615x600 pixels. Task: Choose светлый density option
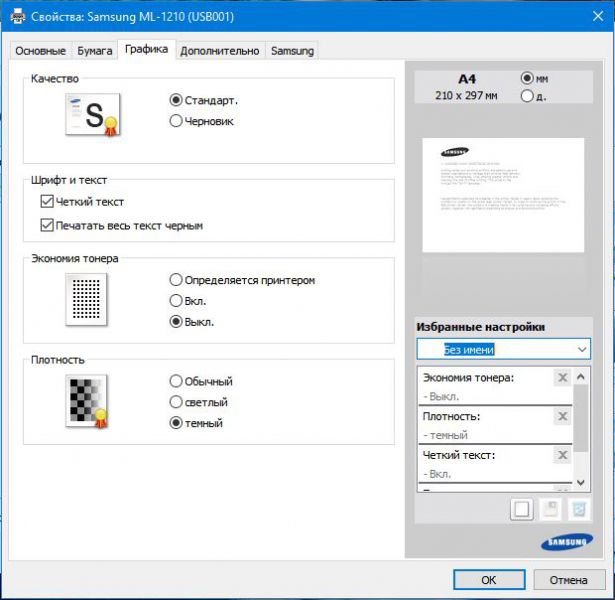tap(176, 402)
